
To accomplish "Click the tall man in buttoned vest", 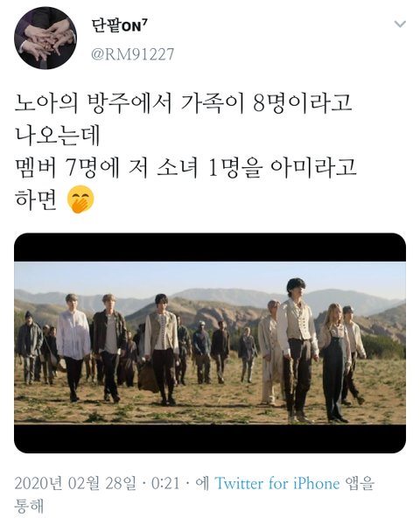I will 297,350.
